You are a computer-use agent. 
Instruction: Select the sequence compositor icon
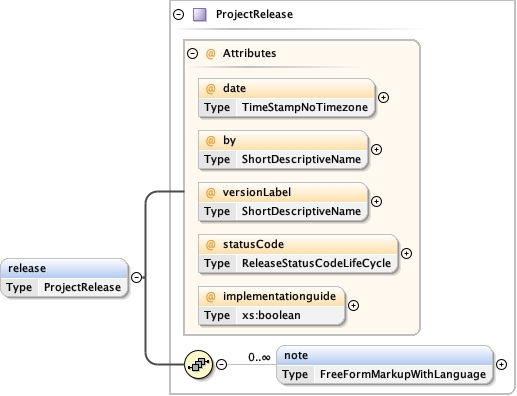pyautogui.click(x=199, y=364)
